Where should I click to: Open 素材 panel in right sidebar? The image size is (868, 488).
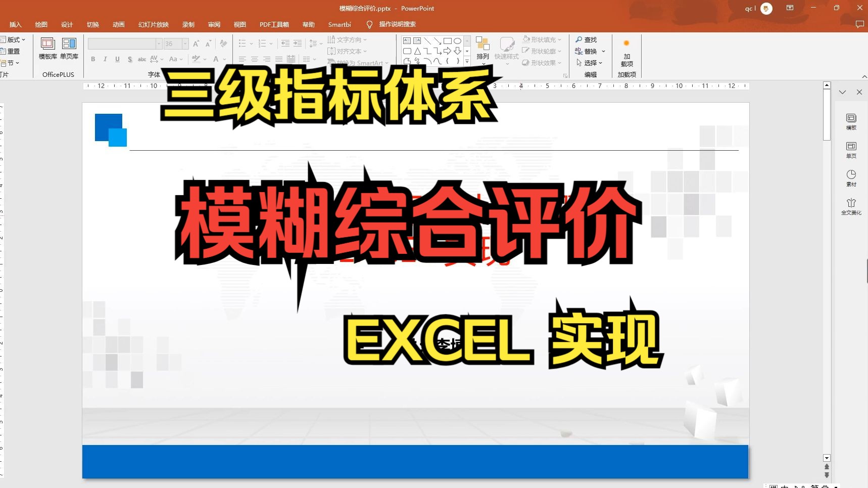851,178
